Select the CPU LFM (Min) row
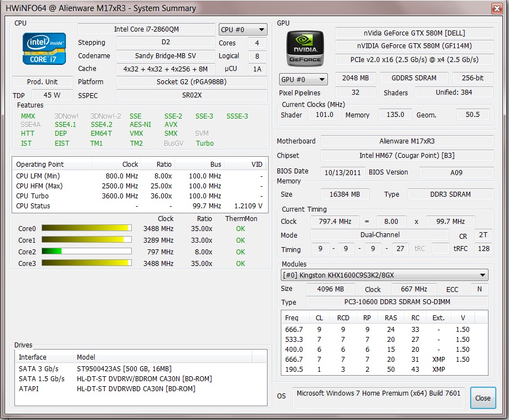509x420 pixels. [140, 176]
